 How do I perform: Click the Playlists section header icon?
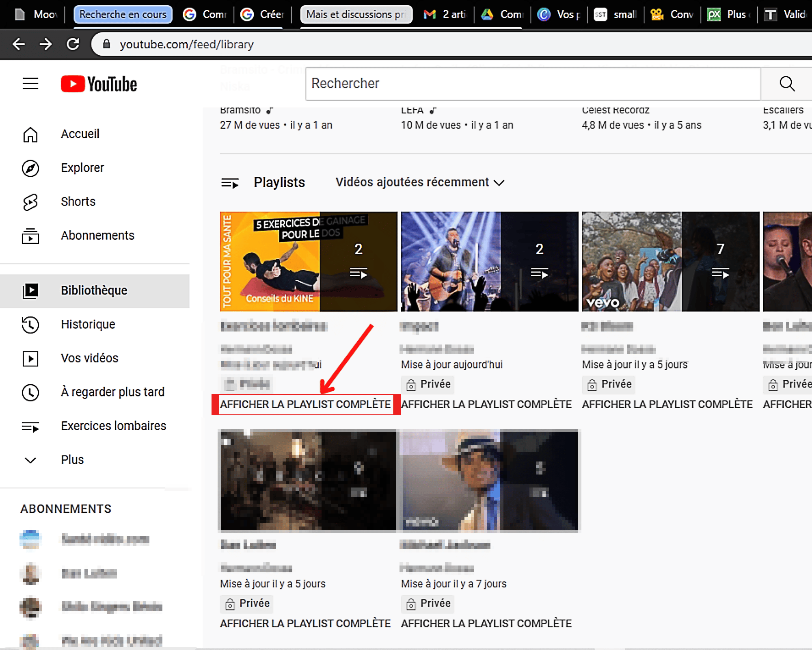coord(230,183)
